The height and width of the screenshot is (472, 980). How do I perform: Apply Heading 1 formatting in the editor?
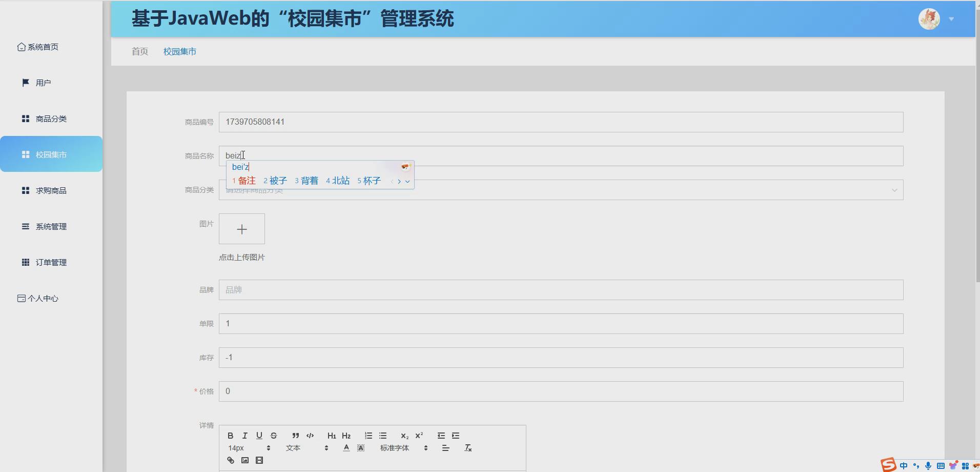(332, 435)
